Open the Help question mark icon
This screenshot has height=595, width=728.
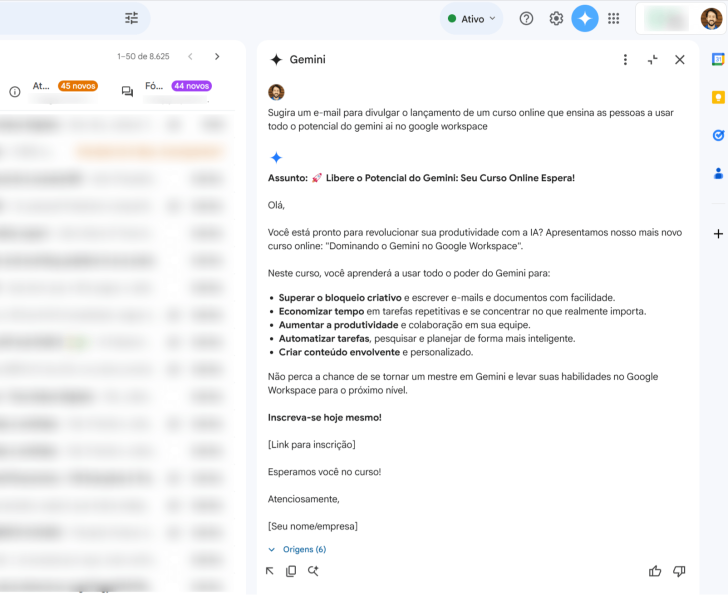[526, 19]
